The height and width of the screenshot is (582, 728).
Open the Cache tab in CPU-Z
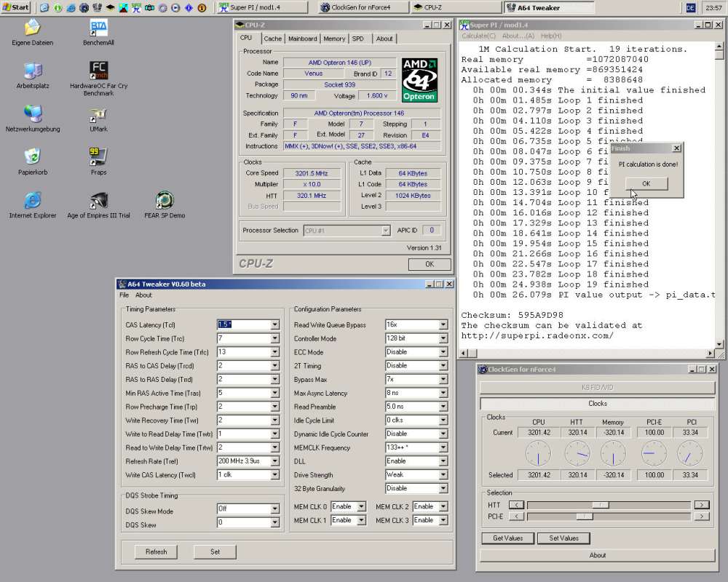point(272,39)
